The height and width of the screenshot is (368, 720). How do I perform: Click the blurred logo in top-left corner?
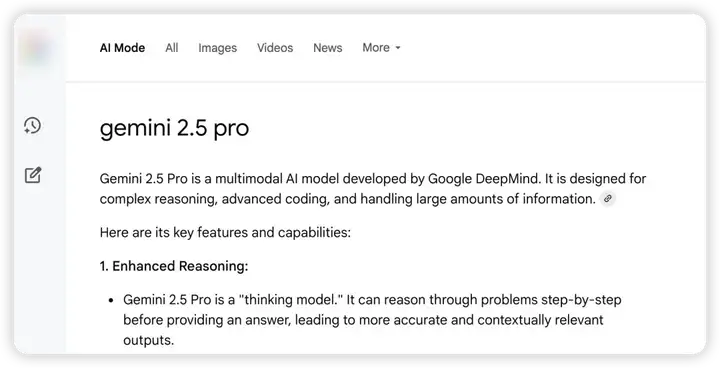pyautogui.click(x=36, y=48)
